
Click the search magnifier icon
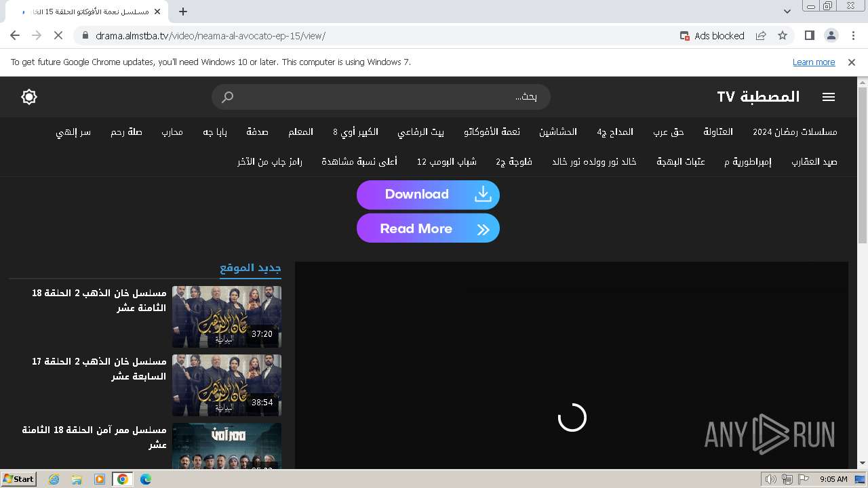pos(228,97)
